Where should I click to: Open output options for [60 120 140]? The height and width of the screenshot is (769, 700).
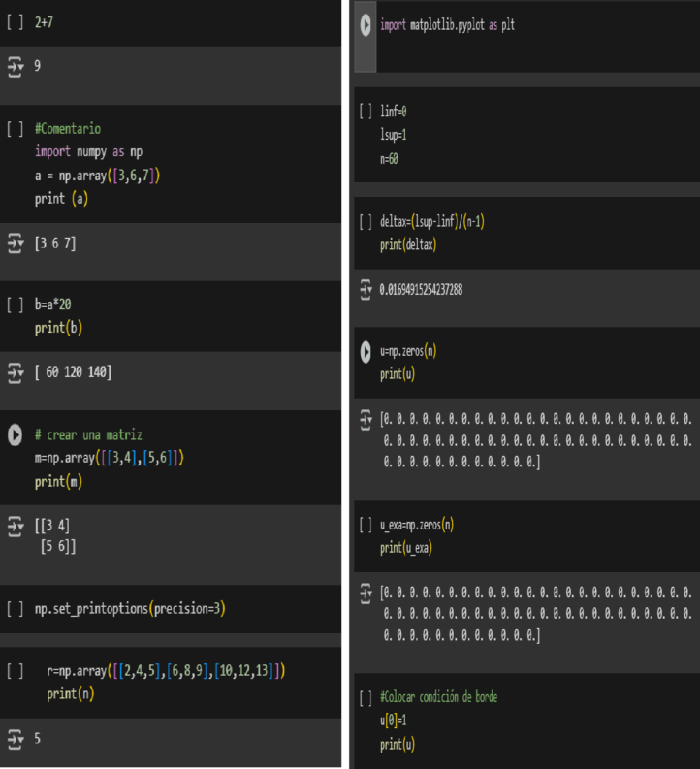tap(16, 372)
